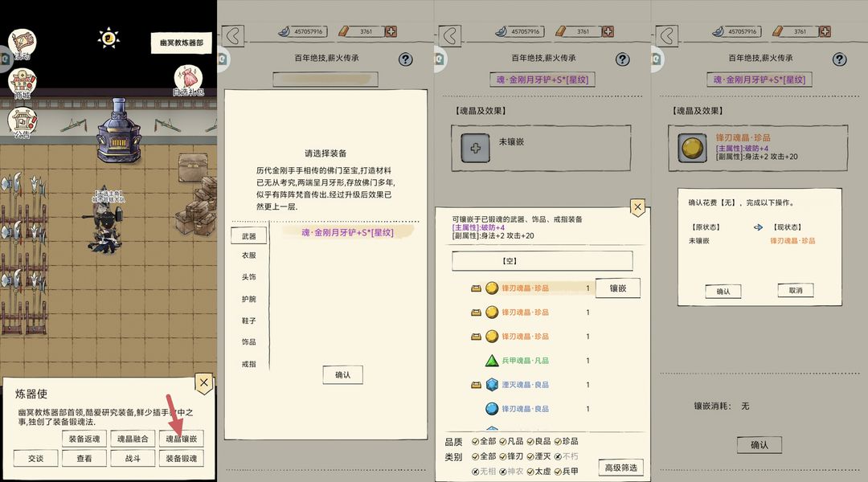
Task: Open the 商城 shop icon
Action: [23, 84]
